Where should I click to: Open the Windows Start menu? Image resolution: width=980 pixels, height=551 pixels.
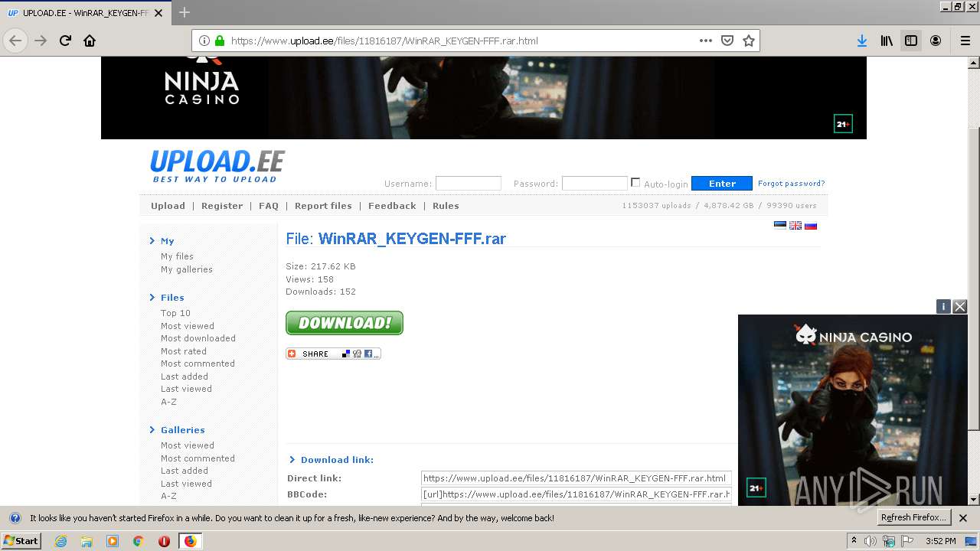click(x=21, y=541)
